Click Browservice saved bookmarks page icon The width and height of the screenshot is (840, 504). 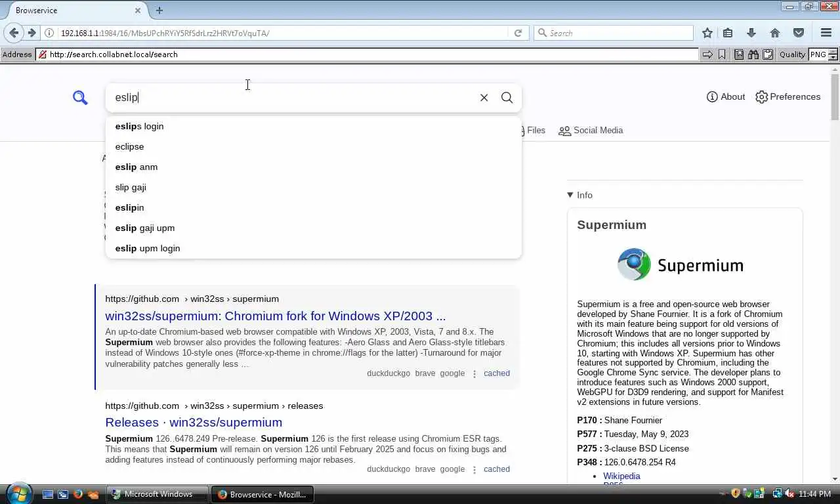739,54
